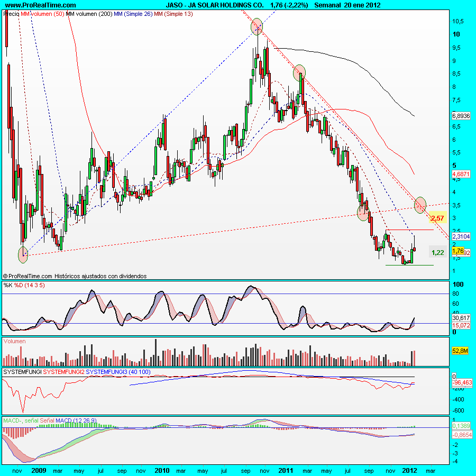Click the 30,617 stochastic value tag

[x=461, y=318]
